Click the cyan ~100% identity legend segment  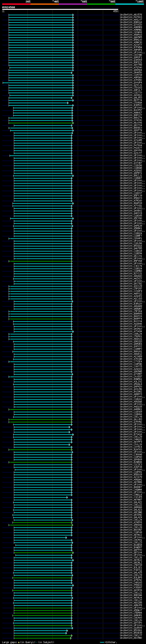pos(130,4)
